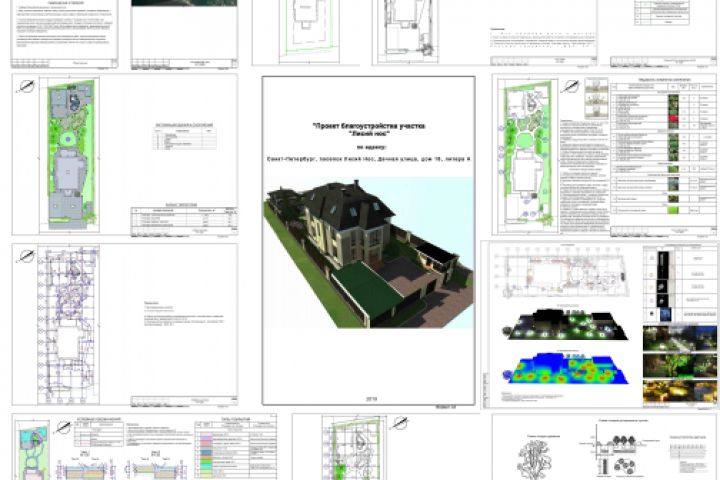The height and width of the screenshot is (480, 720).
Task: Click the red plant photo in the planting table
Action: [673, 119]
